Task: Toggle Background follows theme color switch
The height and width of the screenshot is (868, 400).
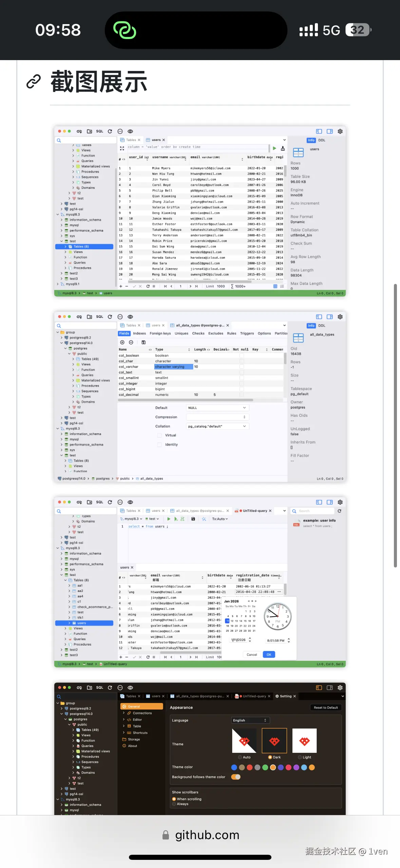Action: tap(236, 777)
